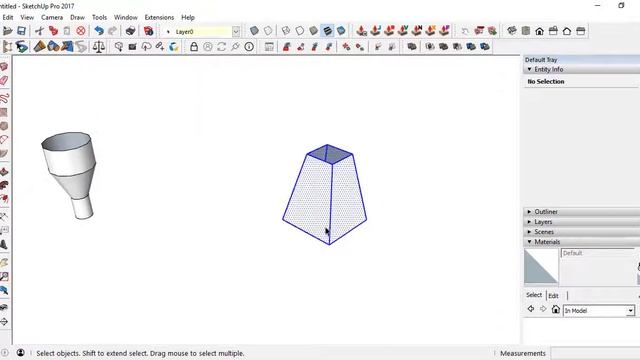Click the cloud upload icon

coord(146,47)
